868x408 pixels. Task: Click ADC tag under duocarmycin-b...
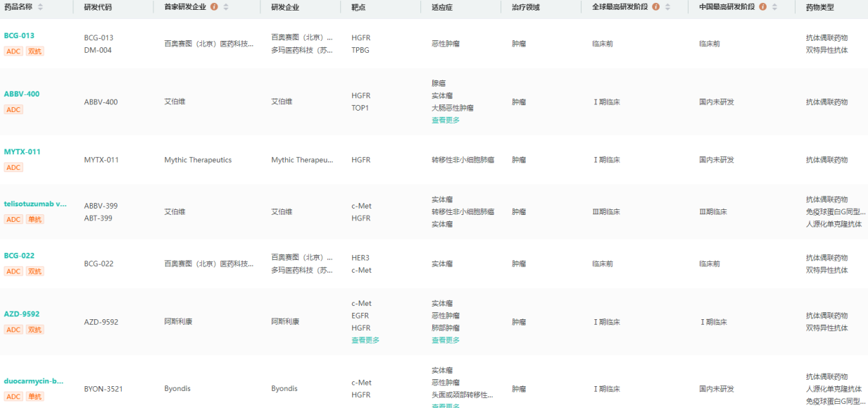(x=13, y=397)
